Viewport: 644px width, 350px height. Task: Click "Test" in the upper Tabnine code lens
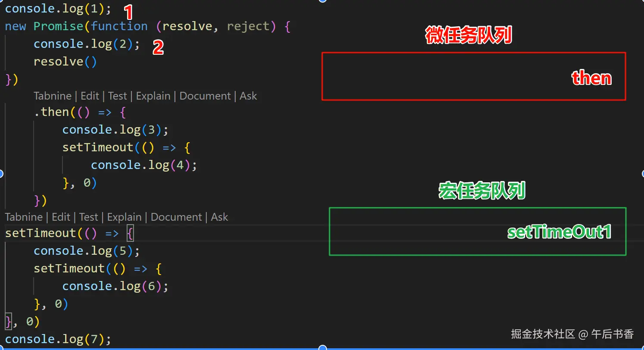tap(117, 96)
